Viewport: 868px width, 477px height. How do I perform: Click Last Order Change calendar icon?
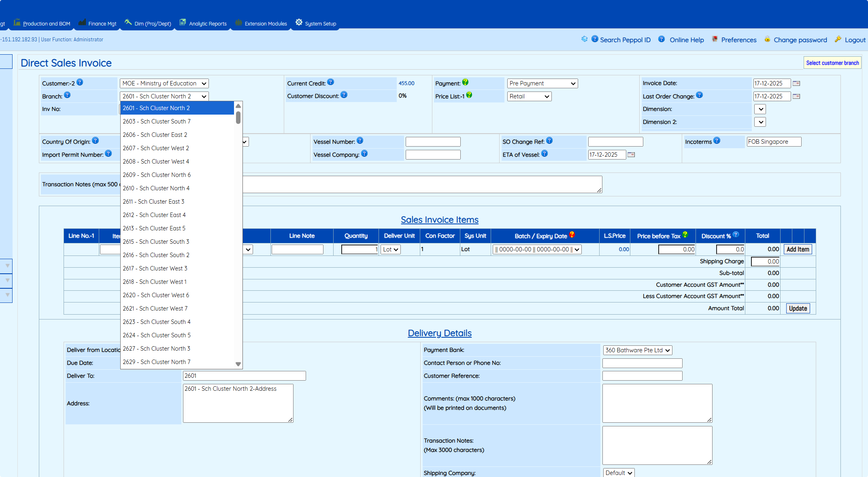tap(796, 96)
